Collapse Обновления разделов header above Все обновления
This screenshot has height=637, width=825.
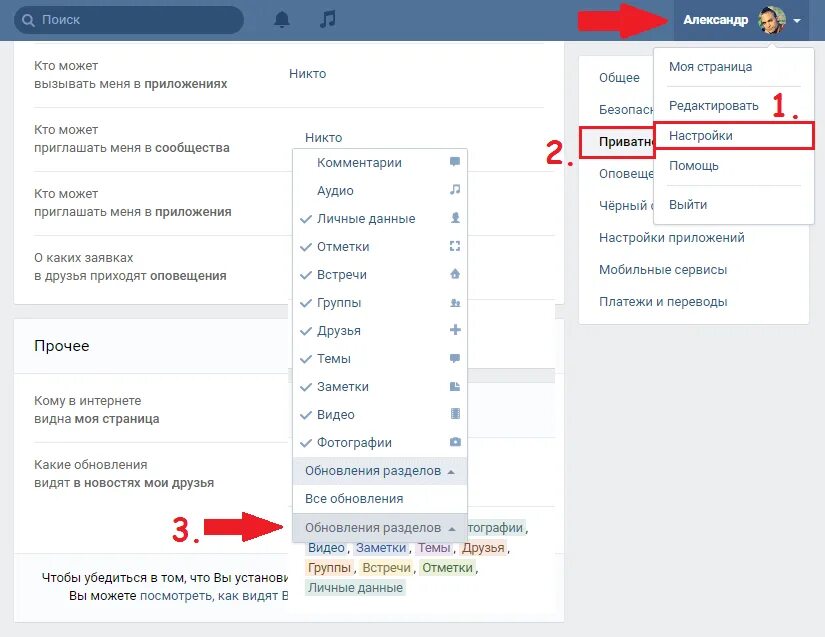point(379,471)
